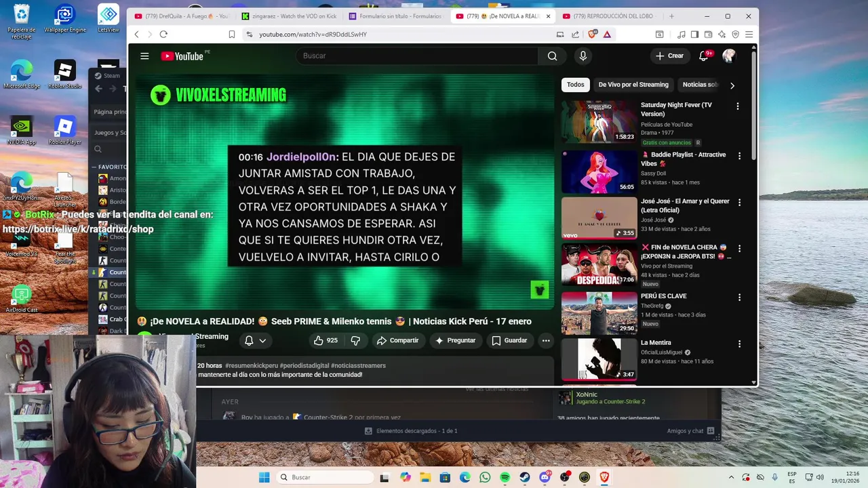Open Brave Leo AI icon

[722, 34]
